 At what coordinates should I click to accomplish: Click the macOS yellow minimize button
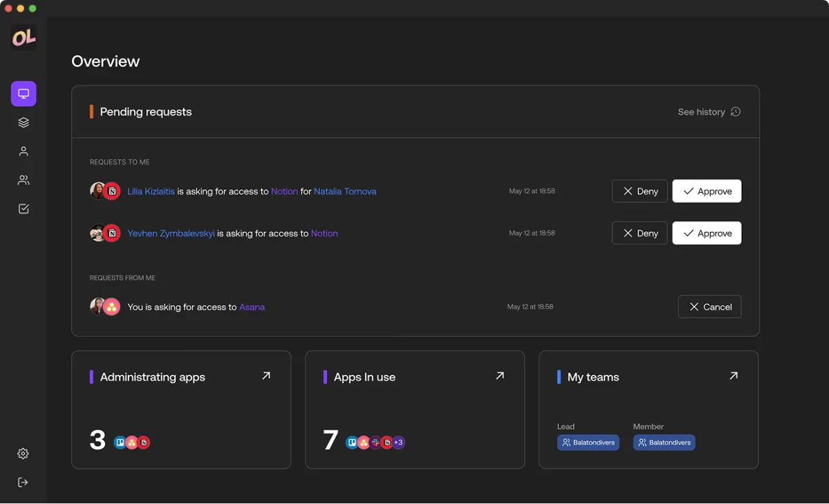pos(20,8)
